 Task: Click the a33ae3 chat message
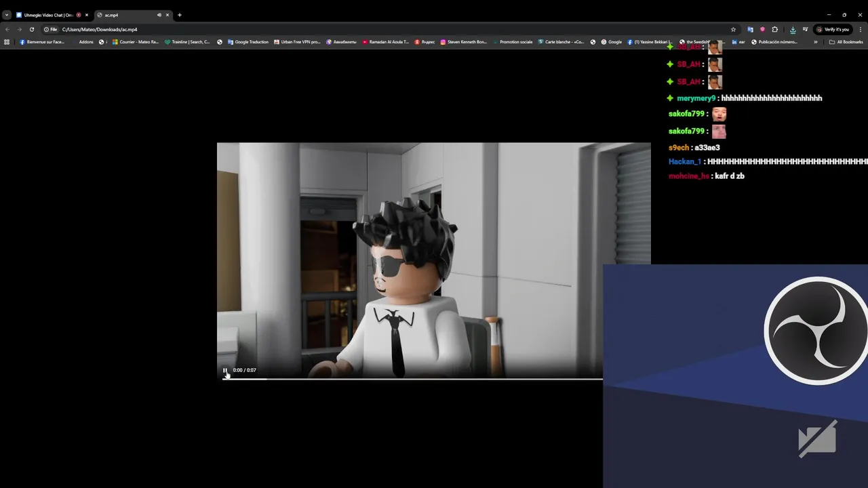707,148
